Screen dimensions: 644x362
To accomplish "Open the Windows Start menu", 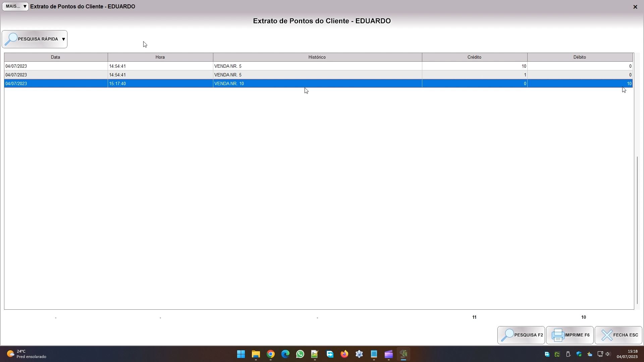I will (241, 354).
